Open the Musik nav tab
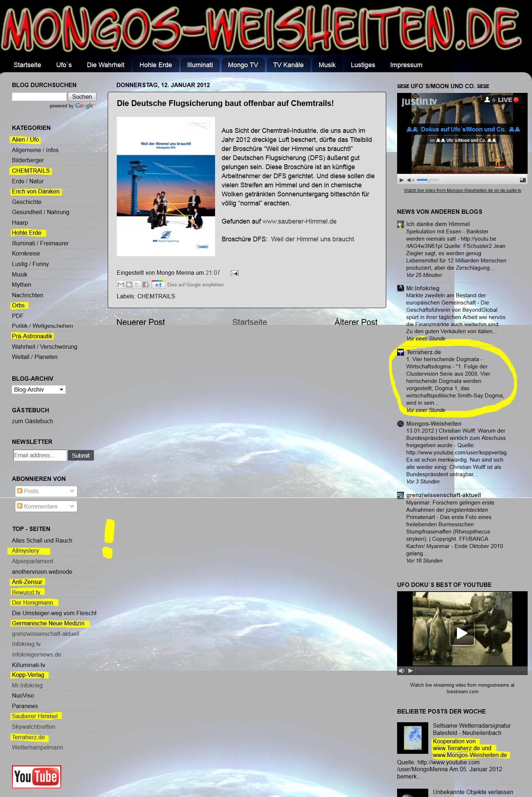This screenshot has width=532, height=797. click(327, 65)
